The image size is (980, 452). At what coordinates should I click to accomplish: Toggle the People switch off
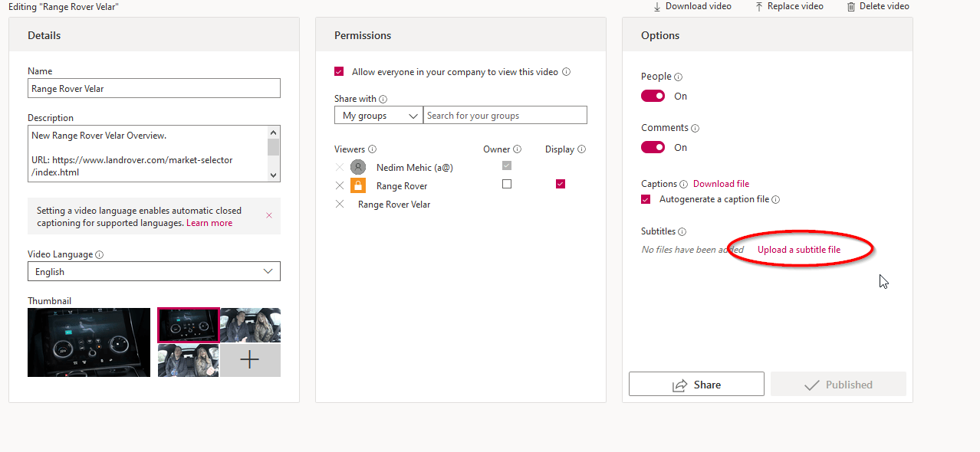[x=653, y=97]
